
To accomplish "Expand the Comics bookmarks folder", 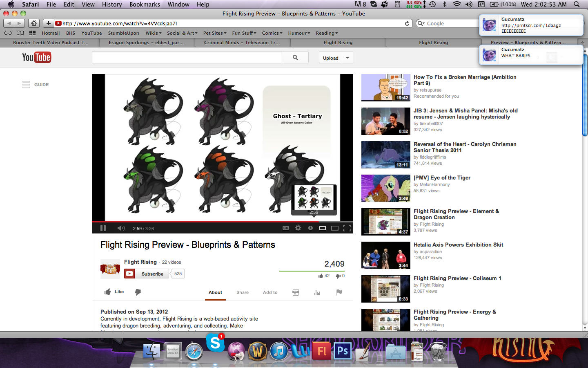I will (272, 33).
